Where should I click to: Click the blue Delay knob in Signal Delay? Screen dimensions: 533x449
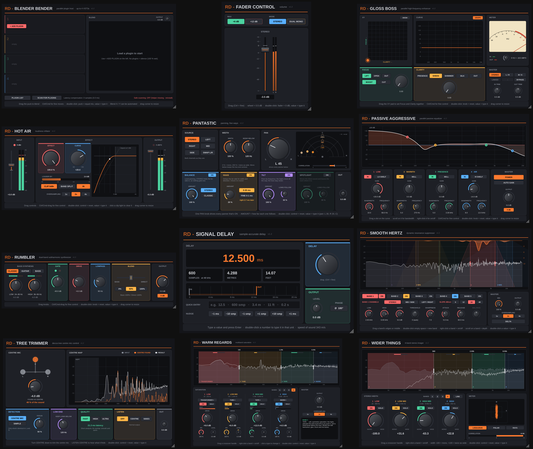click(327, 265)
